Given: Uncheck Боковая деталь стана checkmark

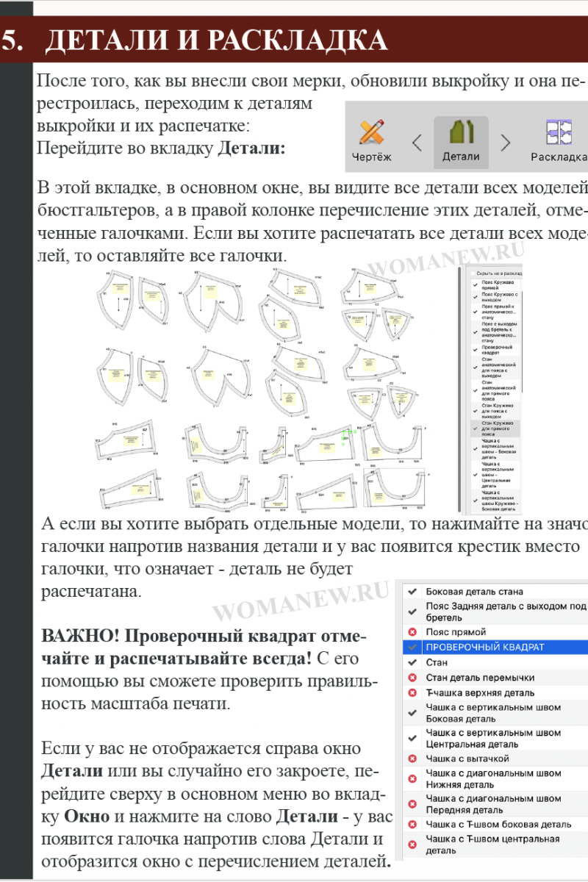Looking at the screenshot, I should tap(412, 592).
